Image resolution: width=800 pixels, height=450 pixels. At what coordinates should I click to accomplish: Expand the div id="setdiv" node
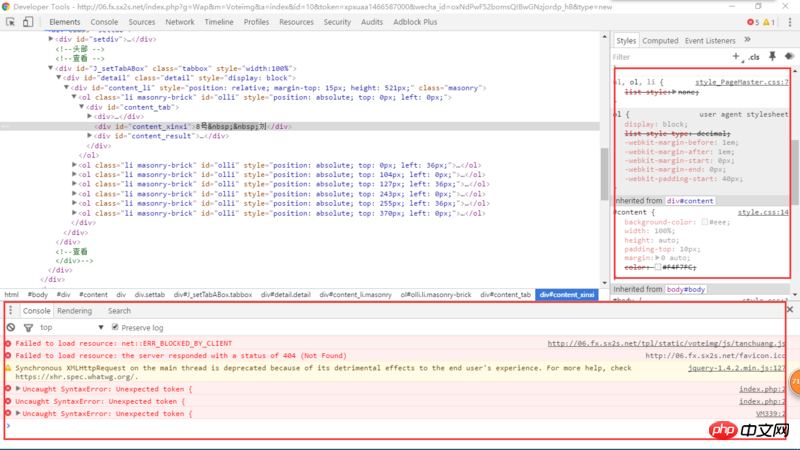[x=52, y=39]
